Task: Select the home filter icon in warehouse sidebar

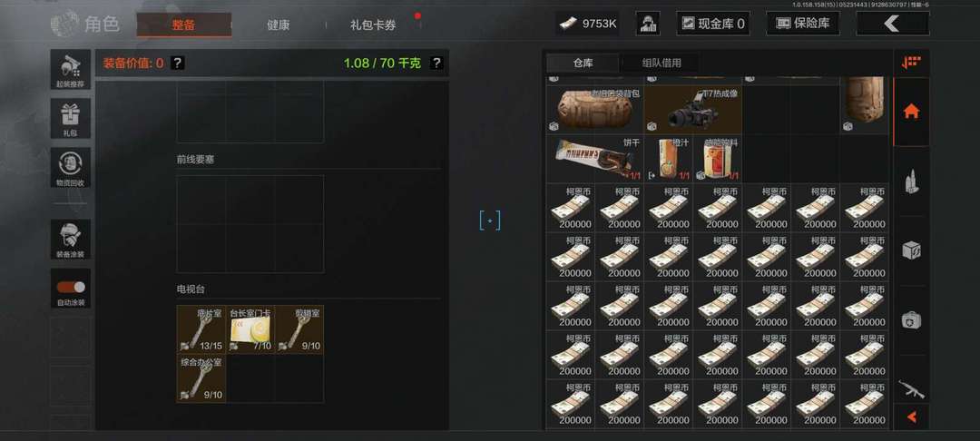Action: point(911,112)
